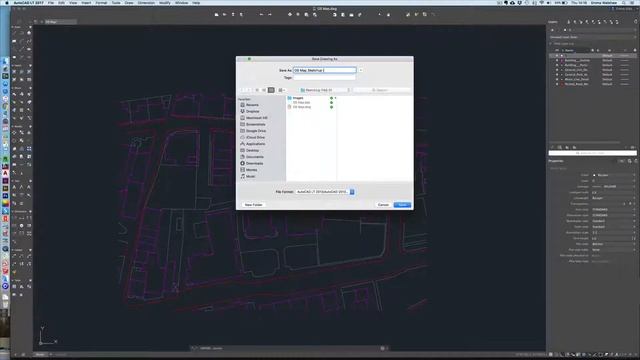
Task: Toggle visibility of General_Unit layer
Action: coord(557,70)
